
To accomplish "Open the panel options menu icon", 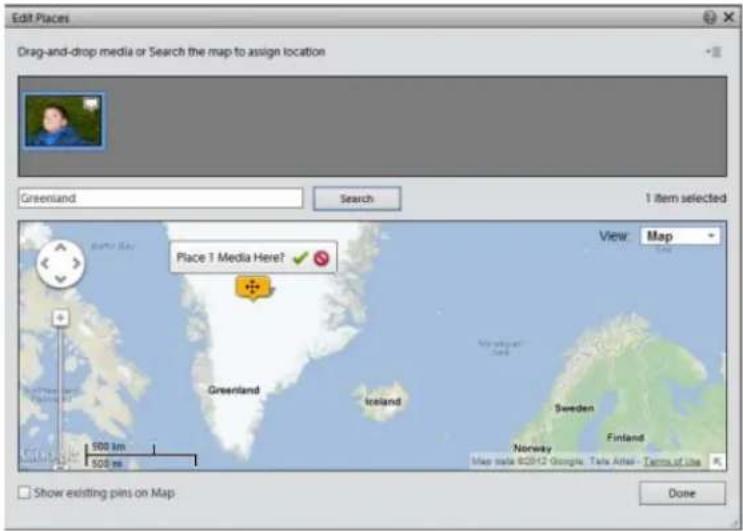I will pos(714,52).
